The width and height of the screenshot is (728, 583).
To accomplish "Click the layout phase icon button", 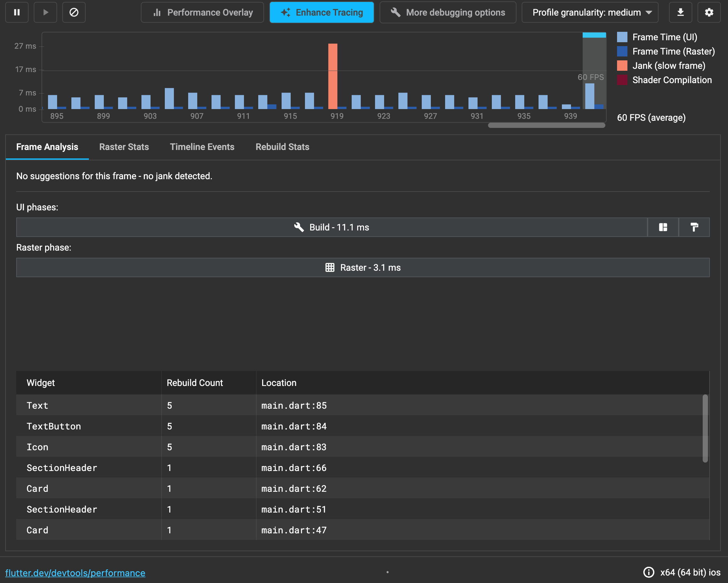I will 663,227.
